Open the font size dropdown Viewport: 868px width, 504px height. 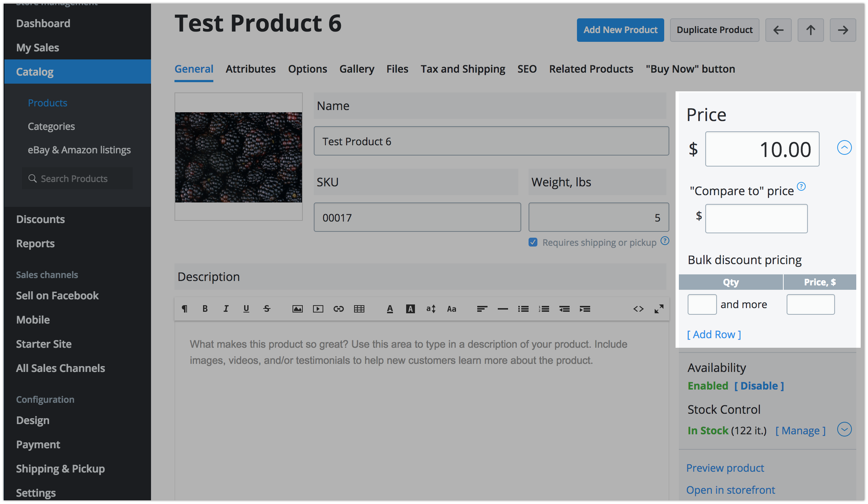(x=431, y=309)
